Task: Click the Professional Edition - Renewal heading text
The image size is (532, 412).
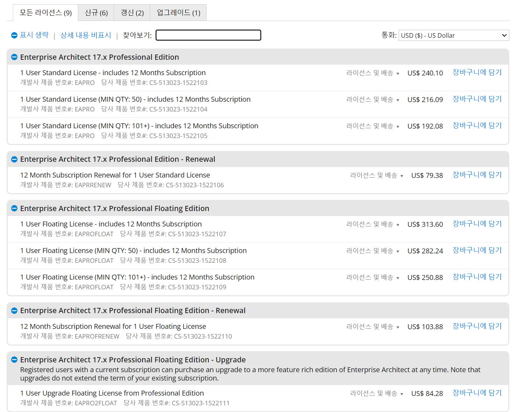Action: pyautogui.click(x=118, y=159)
